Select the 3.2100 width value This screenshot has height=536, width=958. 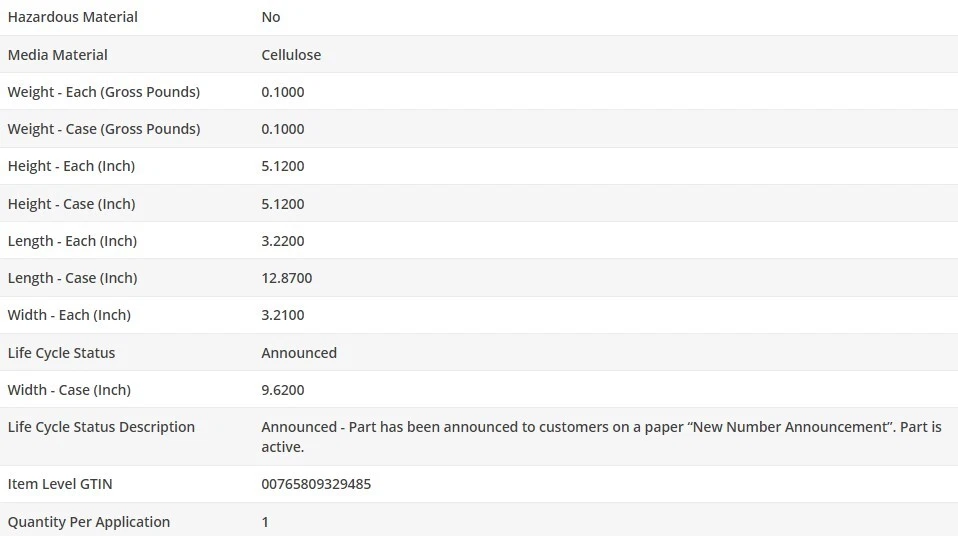pyautogui.click(x=282, y=315)
